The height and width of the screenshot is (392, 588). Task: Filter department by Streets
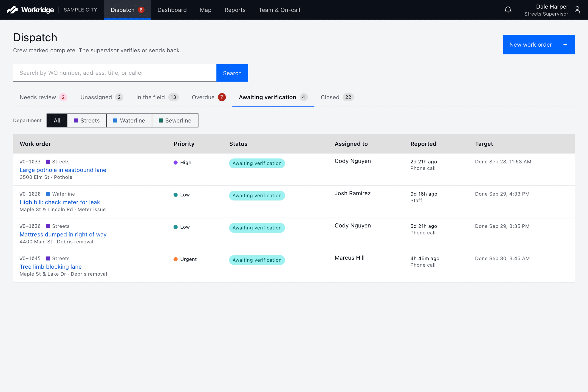point(87,121)
